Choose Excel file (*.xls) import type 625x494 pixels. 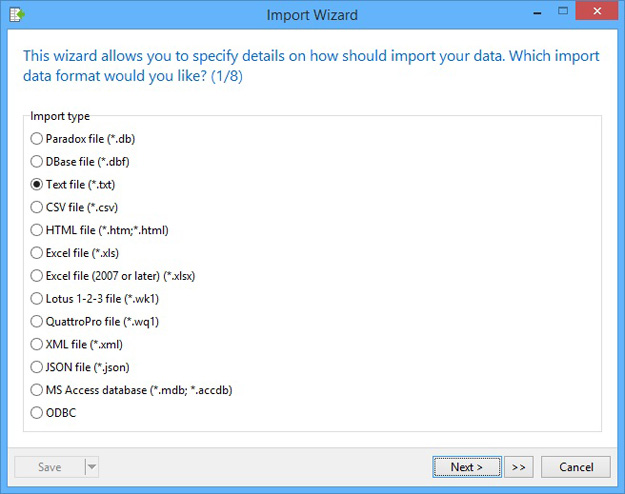[x=75, y=253]
